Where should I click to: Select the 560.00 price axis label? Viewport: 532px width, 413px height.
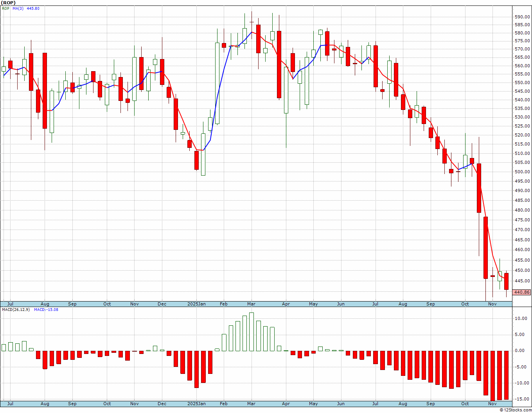pos(522,66)
